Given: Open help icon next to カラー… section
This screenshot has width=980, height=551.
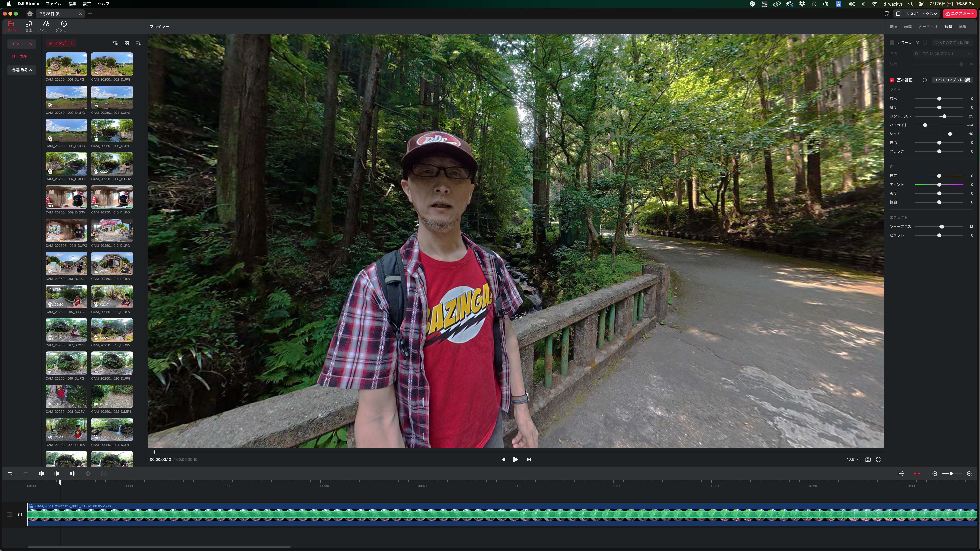Looking at the screenshot, I should click(918, 43).
